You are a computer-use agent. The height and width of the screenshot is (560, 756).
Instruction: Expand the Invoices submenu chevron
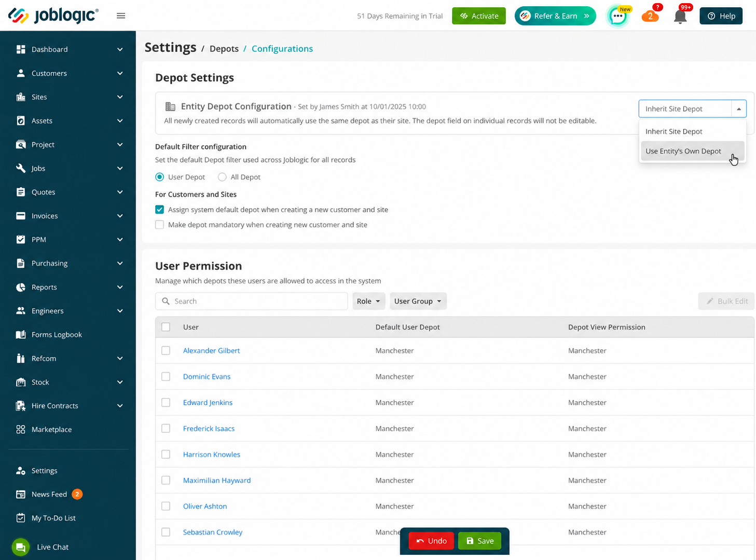[x=120, y=216]
